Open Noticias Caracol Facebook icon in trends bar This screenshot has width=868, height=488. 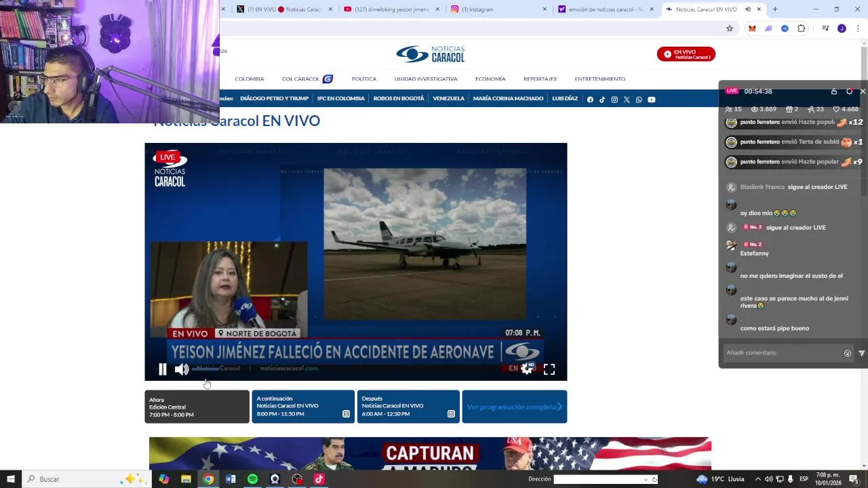590,100
